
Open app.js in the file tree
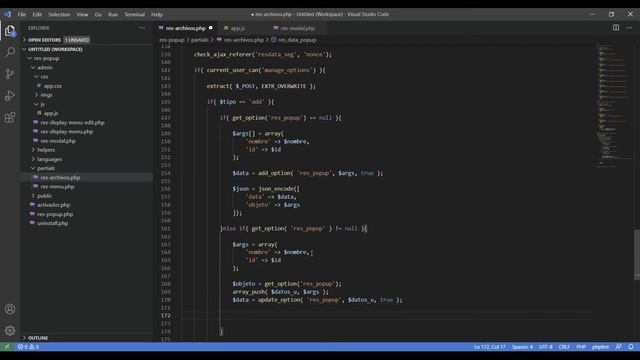(x=51, y=113)
